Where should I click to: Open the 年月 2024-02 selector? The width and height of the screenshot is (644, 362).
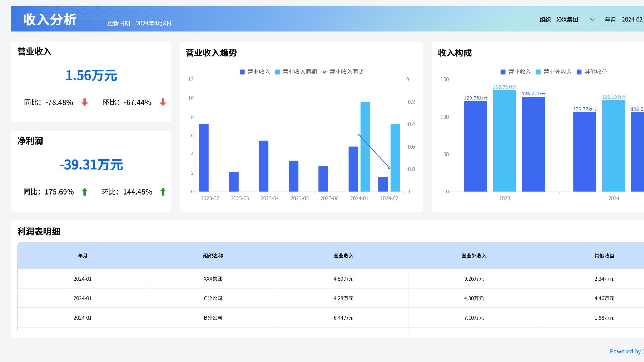[x=631, y=20]
